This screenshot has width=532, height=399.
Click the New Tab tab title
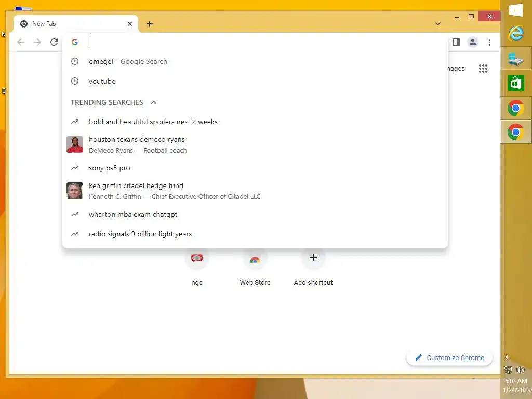tap(44, 24)
